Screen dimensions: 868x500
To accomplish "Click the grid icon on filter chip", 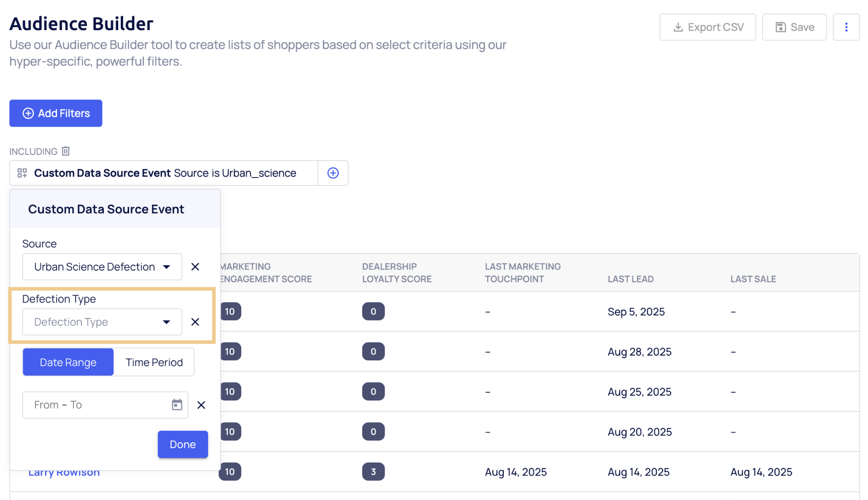I will coord(22,173).
